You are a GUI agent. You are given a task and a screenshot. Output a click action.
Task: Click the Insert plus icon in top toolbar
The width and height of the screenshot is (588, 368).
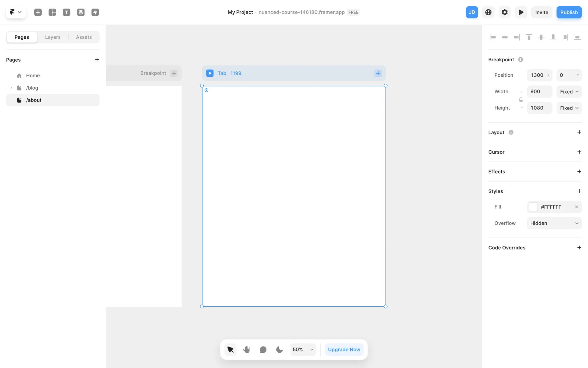click(x=38, y=12)
